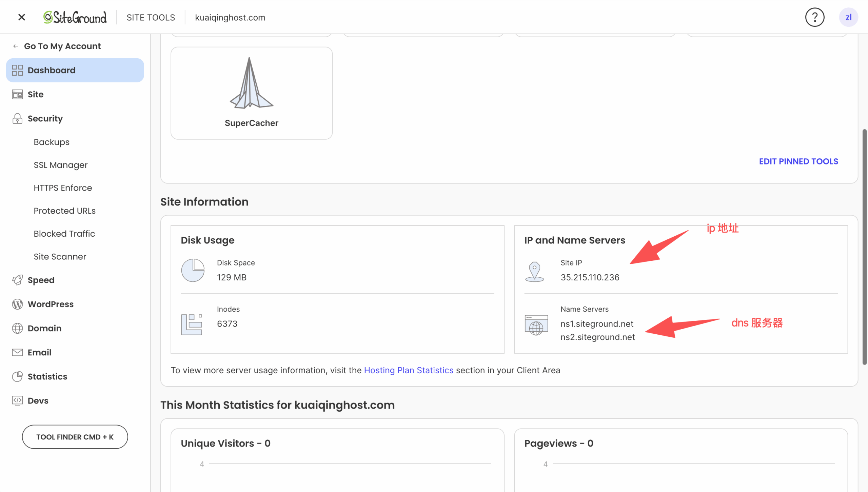The width and height of the screenshot is (868, 492).
Task: Click the Inodes files icon
Action: coord(192,324)
